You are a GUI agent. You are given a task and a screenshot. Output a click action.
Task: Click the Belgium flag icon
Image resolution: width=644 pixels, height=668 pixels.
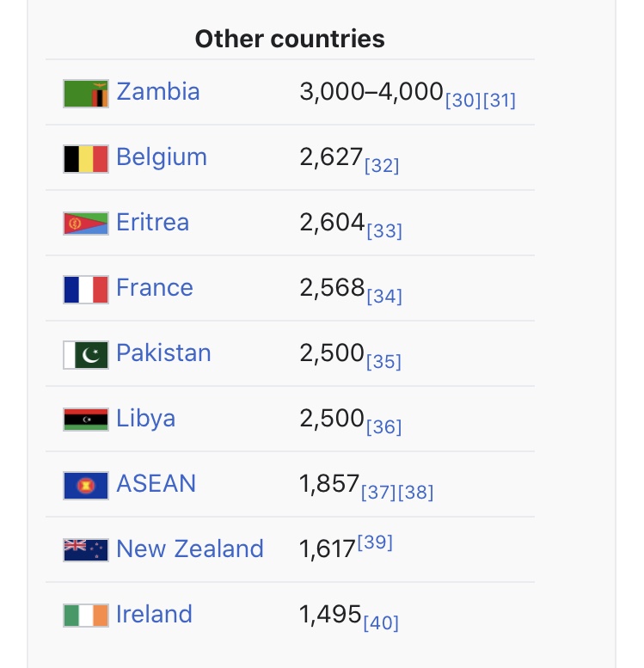pyautogui.click(x=86, y=159)
